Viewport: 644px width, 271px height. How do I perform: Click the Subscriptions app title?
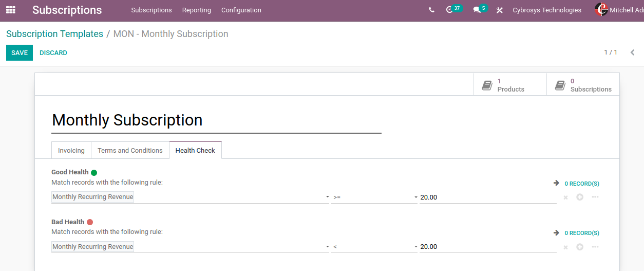click(x=67, y=10)
